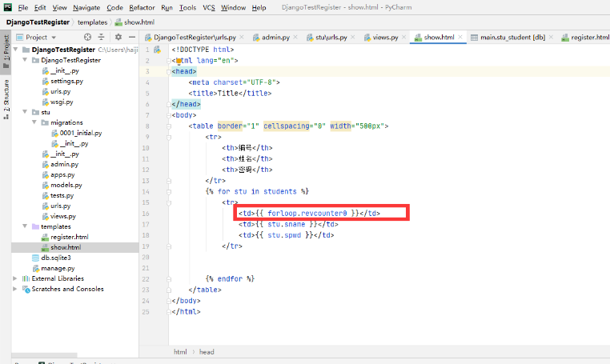610x364 pixels.
Task: Click templates in the breadcrumb bar
Action: click(92, 22)
